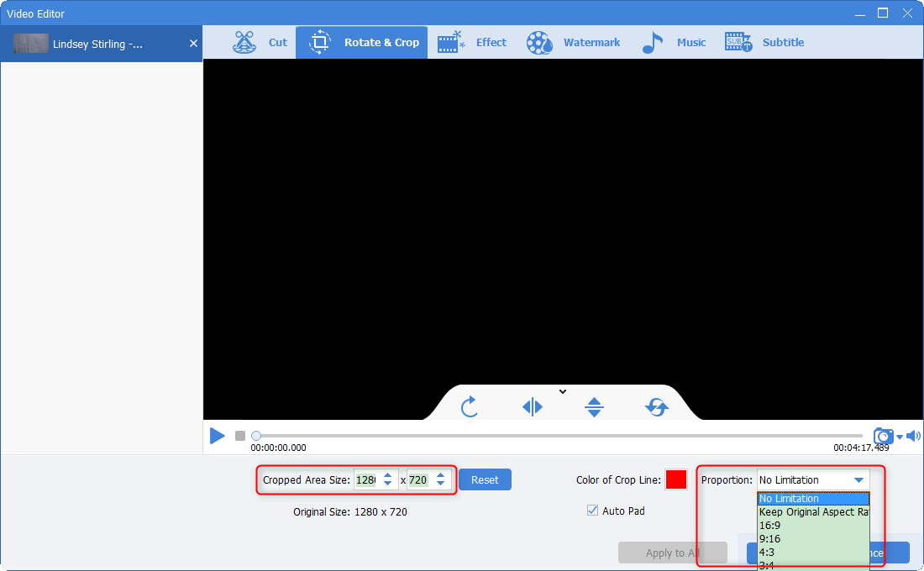Increase cropped area width with up arrow
The image size is (924, 571).
[387, 475]
